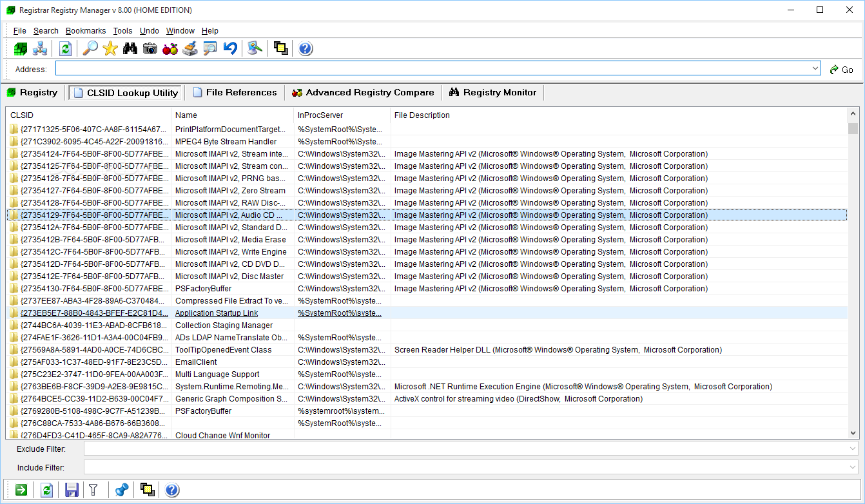Open the network computers toolbar icon

coord(40,49)
